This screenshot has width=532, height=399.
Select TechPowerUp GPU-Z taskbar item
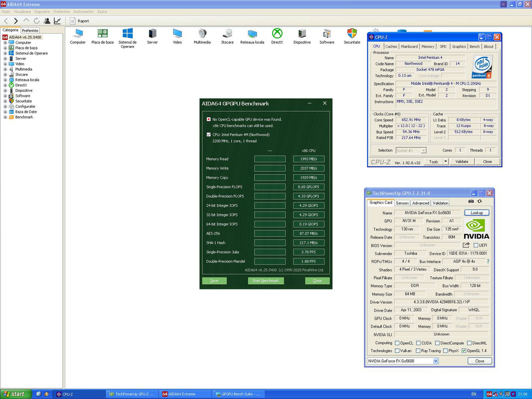click(x=131, y=394)
